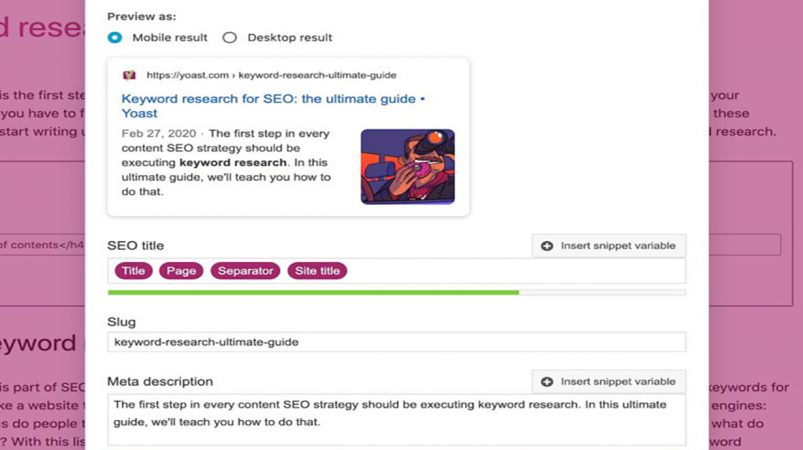Open the Keyword research SEO title link
This screenshot has height=450, width=803.
pyautogui.click(x=273, y=105)
